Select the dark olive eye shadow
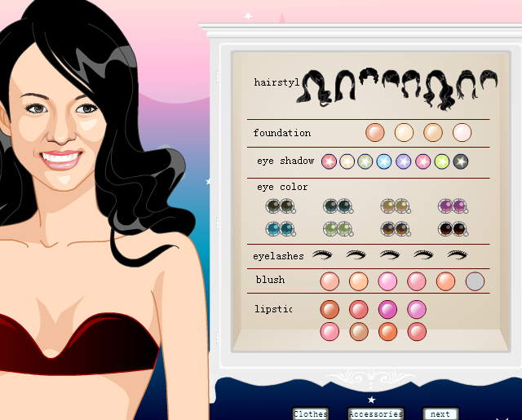Image resolution: width=522 pixels, height=420 pixels. (461, 161)
